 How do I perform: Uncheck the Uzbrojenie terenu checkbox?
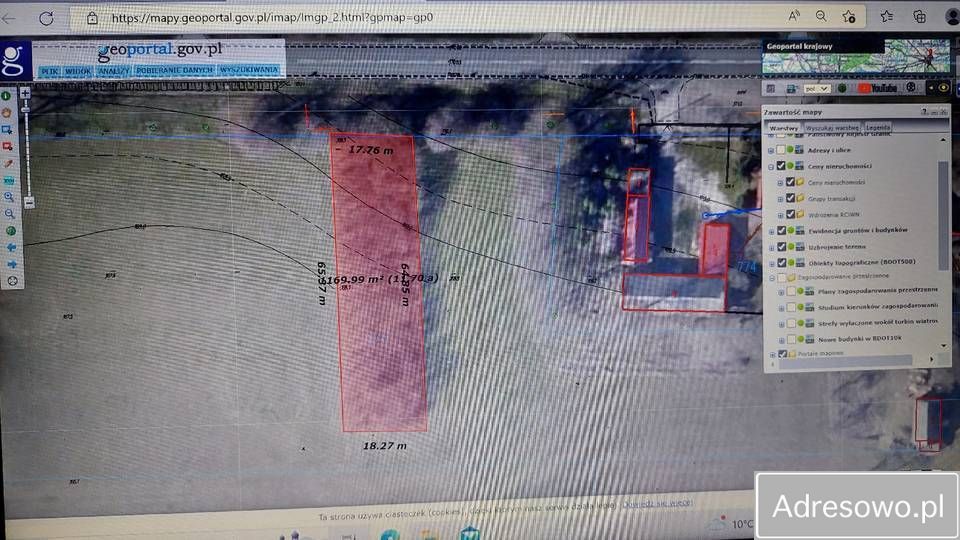click(x=781, y=247)
